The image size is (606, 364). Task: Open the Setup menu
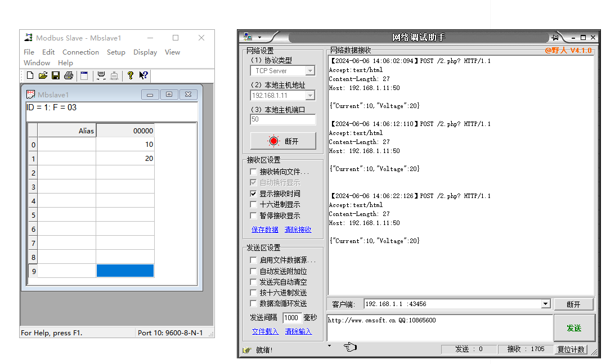(116, 52)
